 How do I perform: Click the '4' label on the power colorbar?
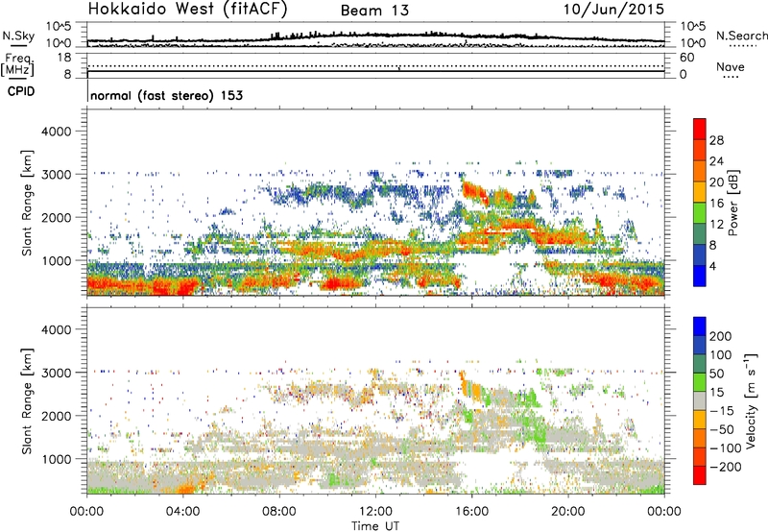click(x=713, y=267)
